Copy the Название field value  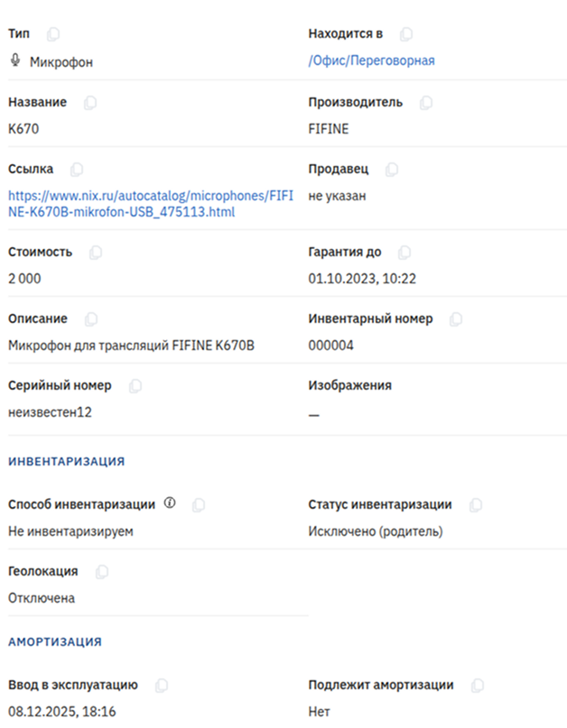(x=90, y=103)
